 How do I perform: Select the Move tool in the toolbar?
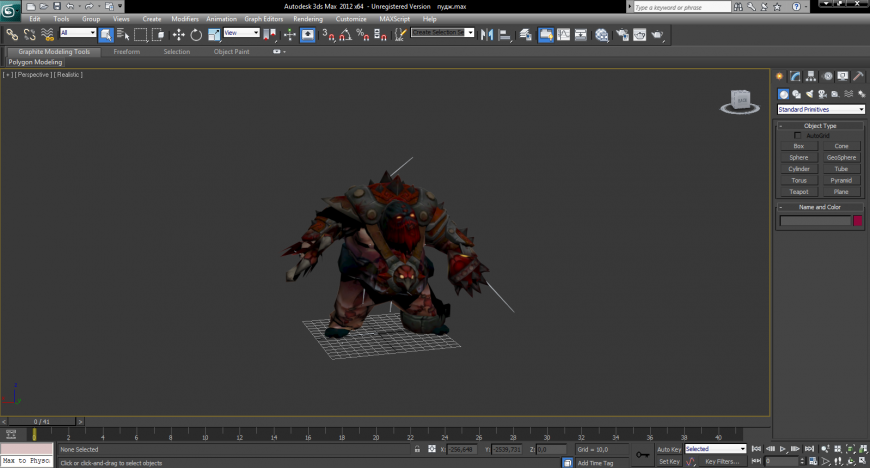[179, 34]
